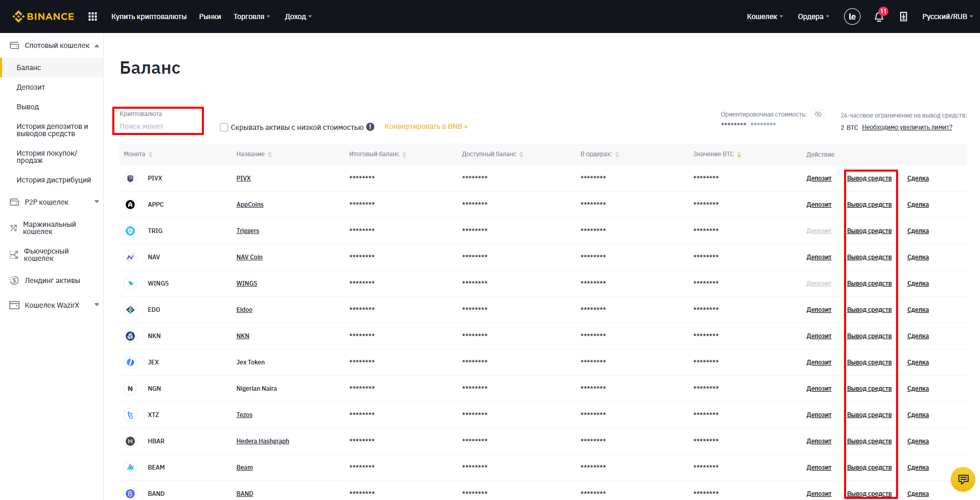Click the TRIG coin icon
This screenshot has width=980, height=500.
tap(130, 231)
